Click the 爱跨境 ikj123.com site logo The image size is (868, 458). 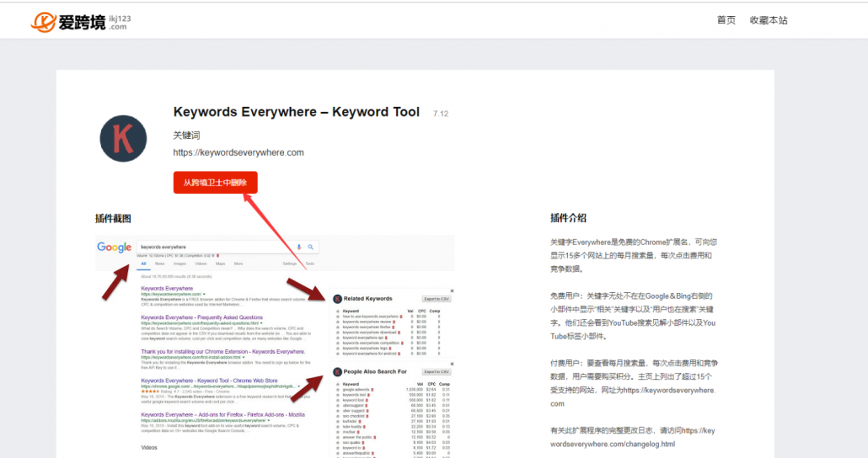[81, 22]
